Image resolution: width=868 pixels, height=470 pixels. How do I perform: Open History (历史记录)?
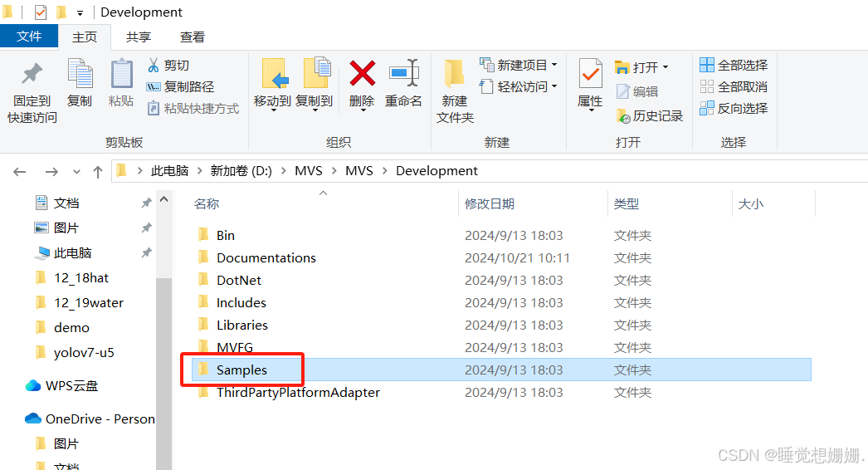click(649, 115)
